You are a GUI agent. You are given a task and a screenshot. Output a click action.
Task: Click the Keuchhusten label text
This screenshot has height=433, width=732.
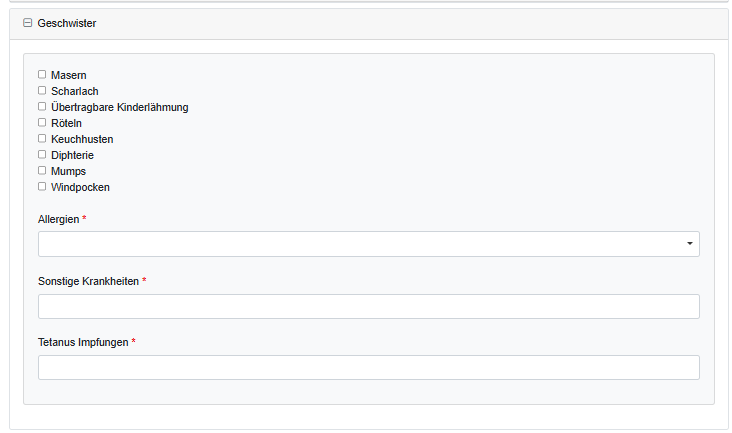82,139
